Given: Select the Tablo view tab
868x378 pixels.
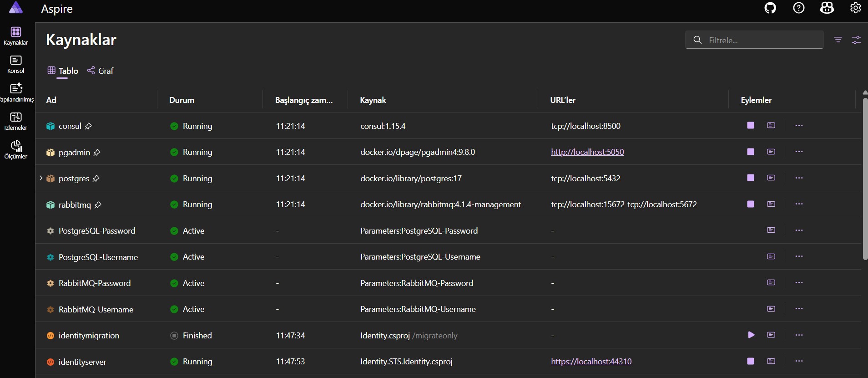Looking at the screenshot, I should click(63, 71).
